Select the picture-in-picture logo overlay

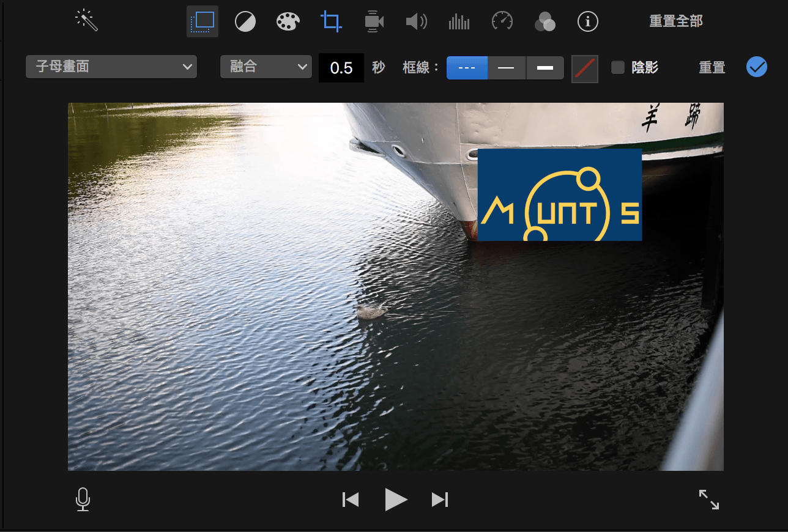click(x=560, y=194)
